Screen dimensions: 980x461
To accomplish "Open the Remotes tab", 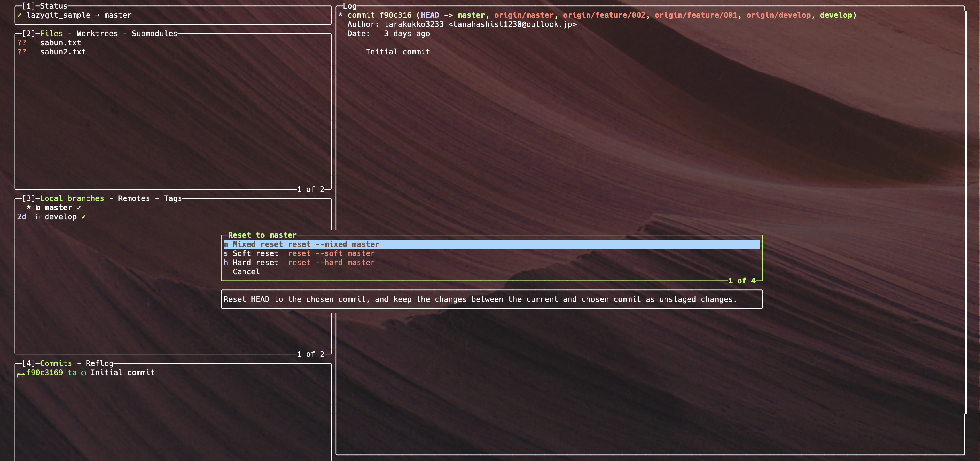I will [134, 198].
